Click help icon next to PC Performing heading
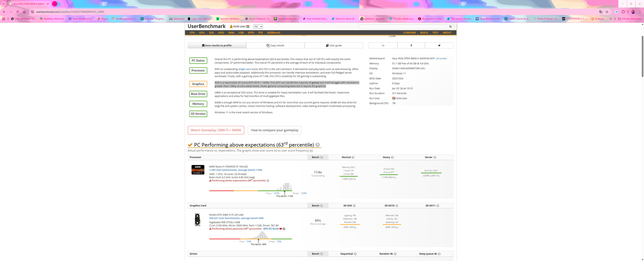Viewport: 644px width, 261px height. coord(318,145)
